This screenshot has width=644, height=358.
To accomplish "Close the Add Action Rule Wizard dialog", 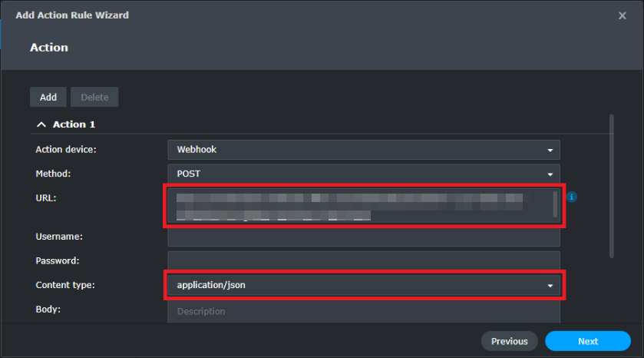I will (x=623, y=15).
